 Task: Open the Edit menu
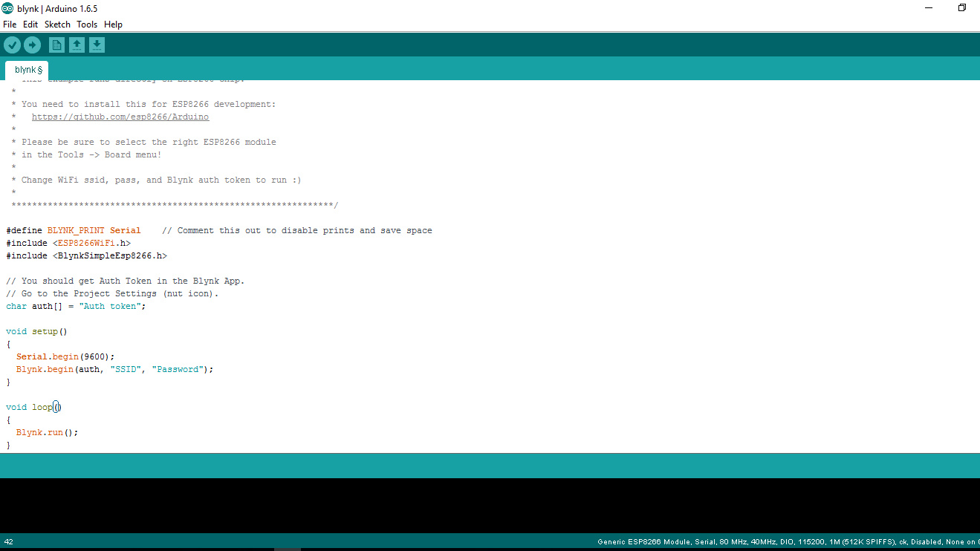point(30,25)
